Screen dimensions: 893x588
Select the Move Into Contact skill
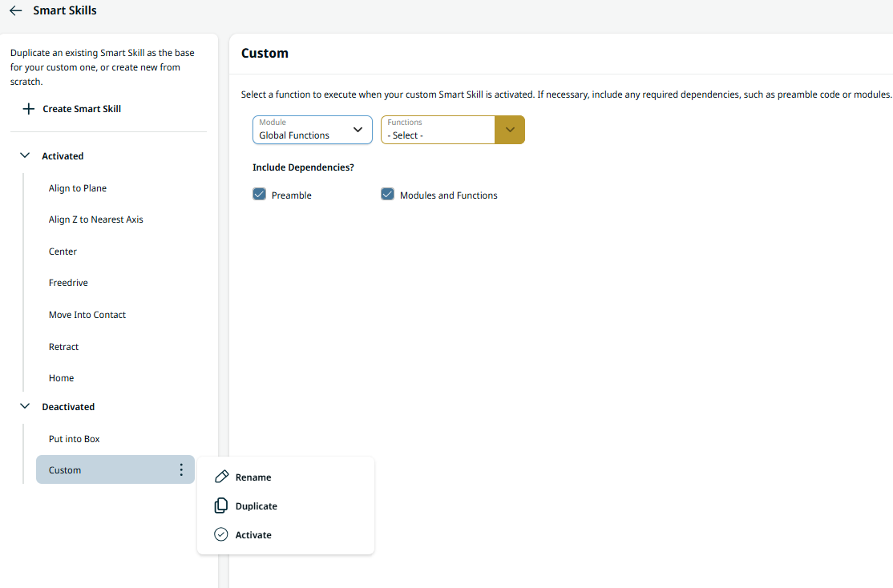coord(87,315)
